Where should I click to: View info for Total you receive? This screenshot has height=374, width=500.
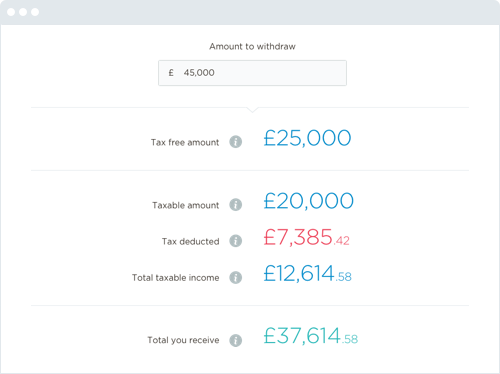pyautogui.click(x=236, y=340)
